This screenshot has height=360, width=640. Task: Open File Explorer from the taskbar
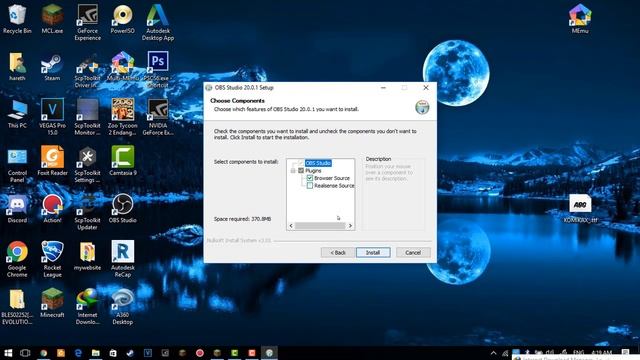[x=96, y=353]
